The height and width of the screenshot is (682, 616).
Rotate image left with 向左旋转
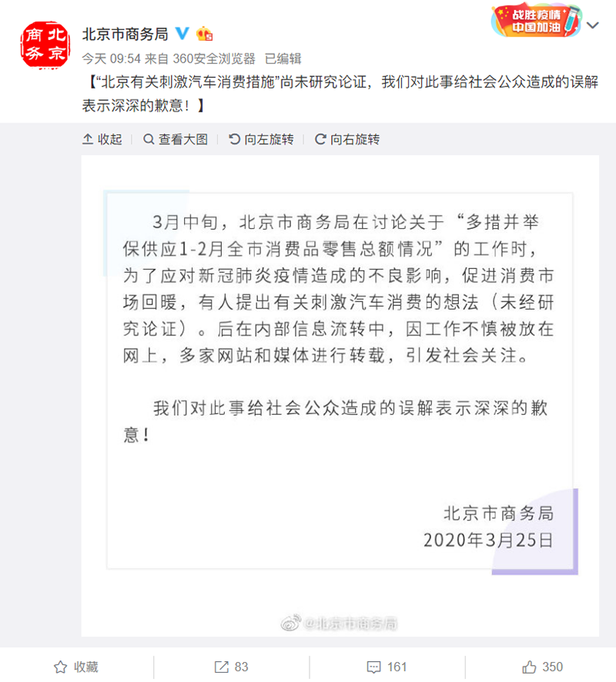tap(261, 139)
